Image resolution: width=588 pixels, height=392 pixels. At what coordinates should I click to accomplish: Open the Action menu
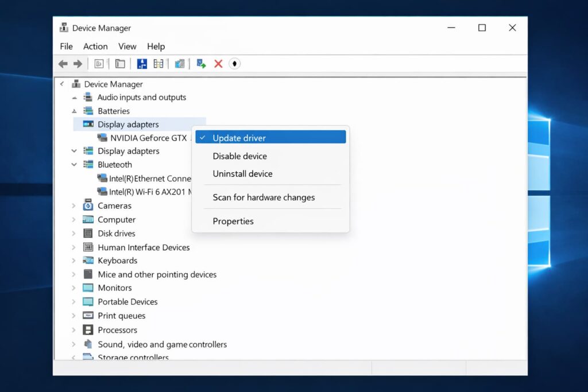[95, 46]
